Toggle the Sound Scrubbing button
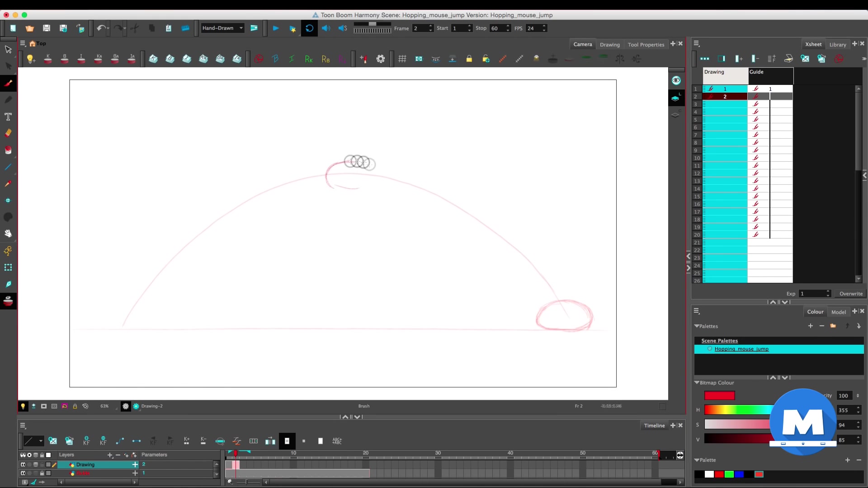Screen dimensions: 868x488 (x=343, y=28)
